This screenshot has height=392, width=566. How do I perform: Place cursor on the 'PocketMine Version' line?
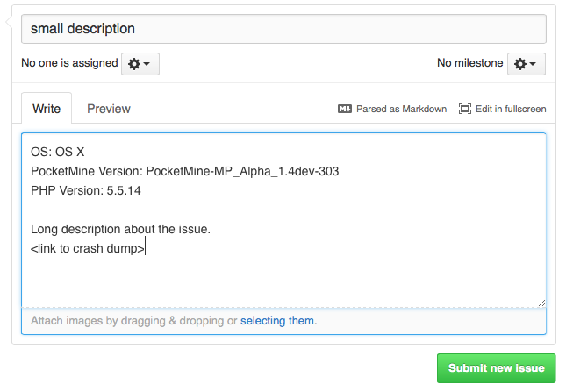tap(185, 171)
